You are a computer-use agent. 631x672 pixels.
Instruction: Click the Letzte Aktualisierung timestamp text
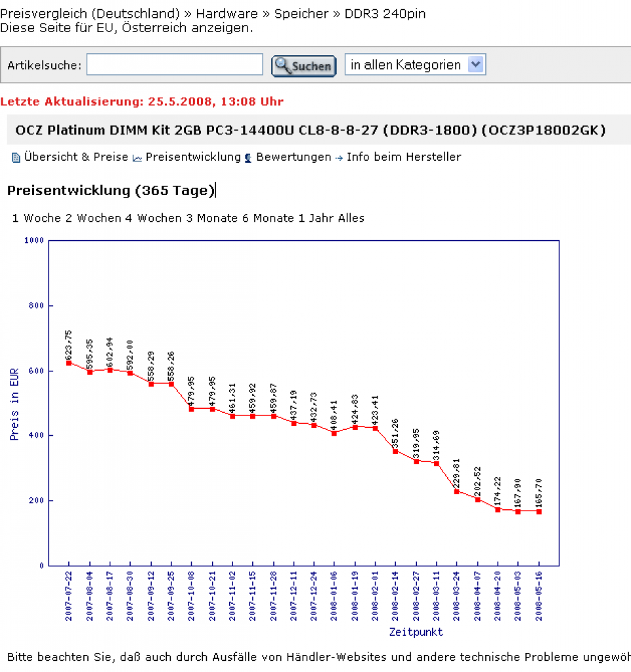click(x=142, y=102)
